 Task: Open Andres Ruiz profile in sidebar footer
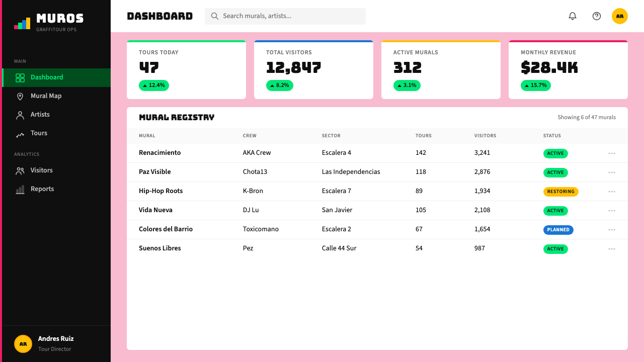pos(56,344)
